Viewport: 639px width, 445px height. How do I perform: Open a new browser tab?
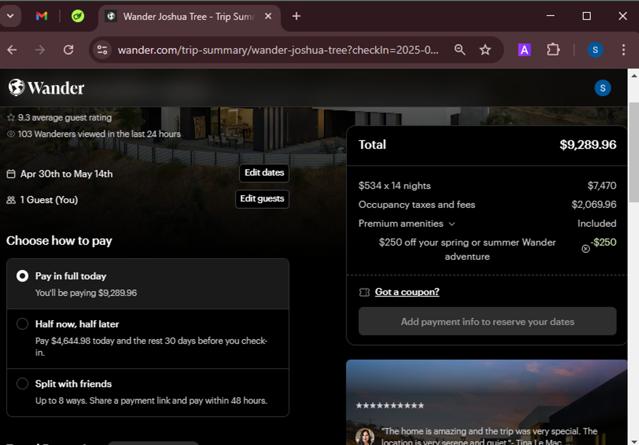point(296,16)
